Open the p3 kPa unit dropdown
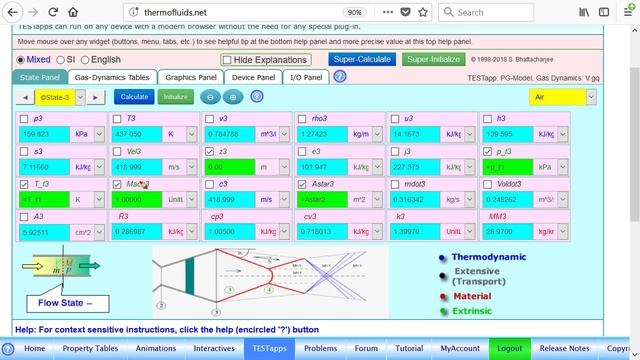640x360 pixels. coord(99,134)
